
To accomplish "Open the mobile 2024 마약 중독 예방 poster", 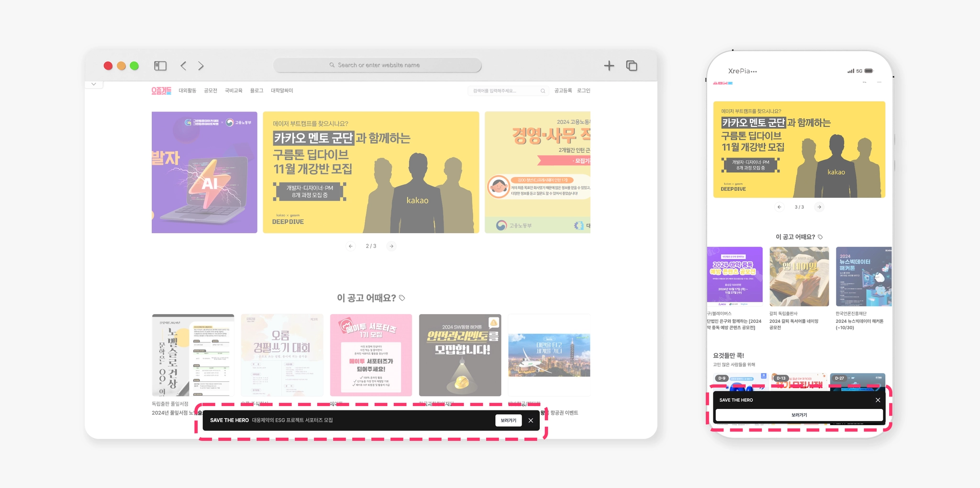I will pyautogui.click(x=735, y=276).
